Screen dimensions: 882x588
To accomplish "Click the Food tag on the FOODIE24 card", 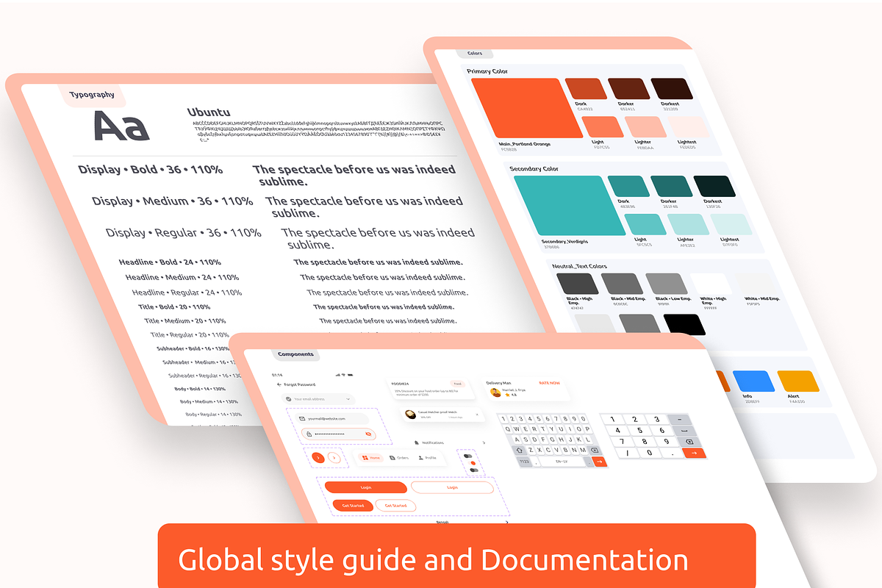I will 457,384.
